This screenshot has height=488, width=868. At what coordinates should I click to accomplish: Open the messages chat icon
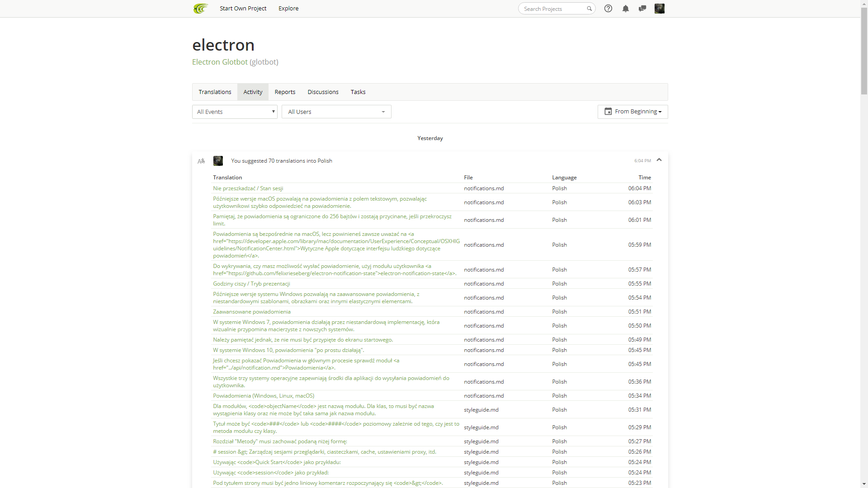pyautogui.click(x=642, y=9)
